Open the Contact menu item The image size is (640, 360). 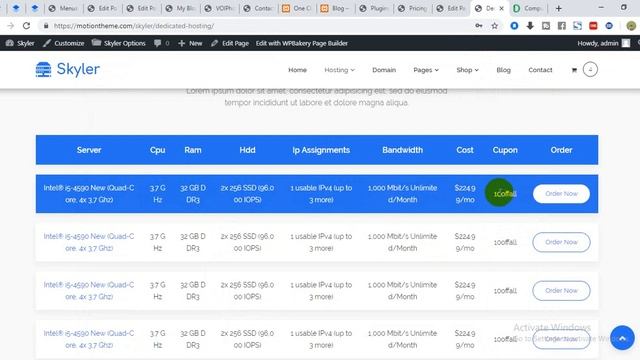(x=540, y=70)
